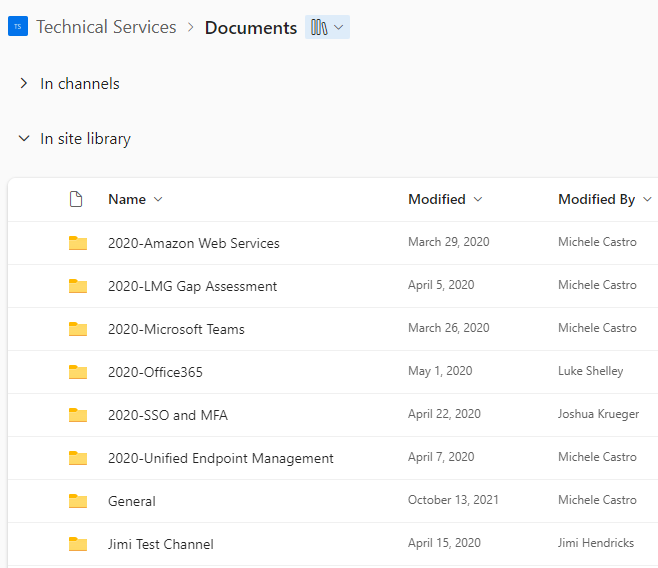
Task: Click the Documents breadcrumb title
Action: click(251, 28)
